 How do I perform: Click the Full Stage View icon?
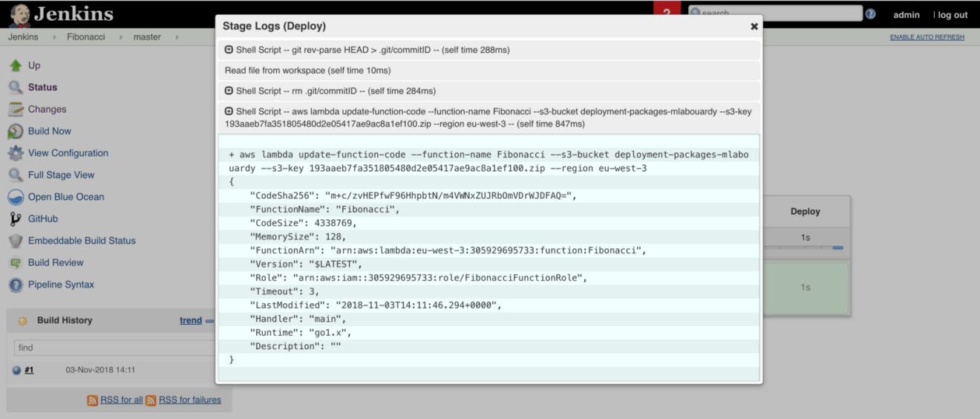coord(16,175)
